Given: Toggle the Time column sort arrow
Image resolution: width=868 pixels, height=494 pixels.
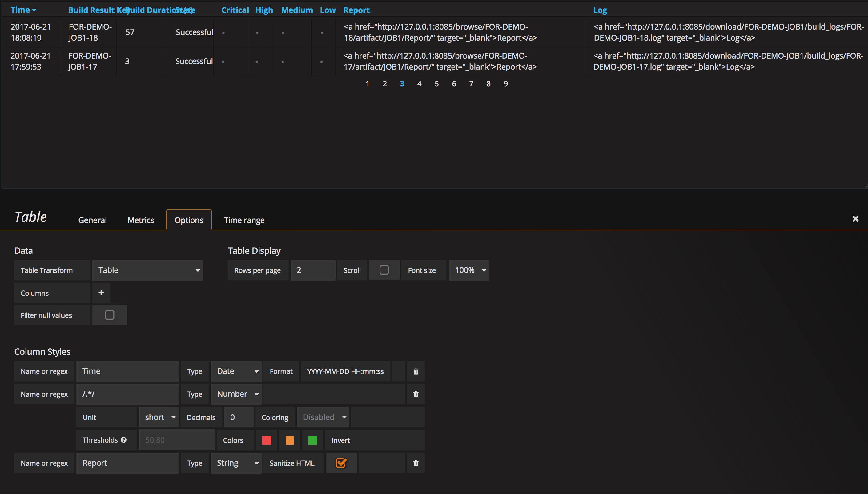Looking at the screenshot, I should [x=34, y=10].
